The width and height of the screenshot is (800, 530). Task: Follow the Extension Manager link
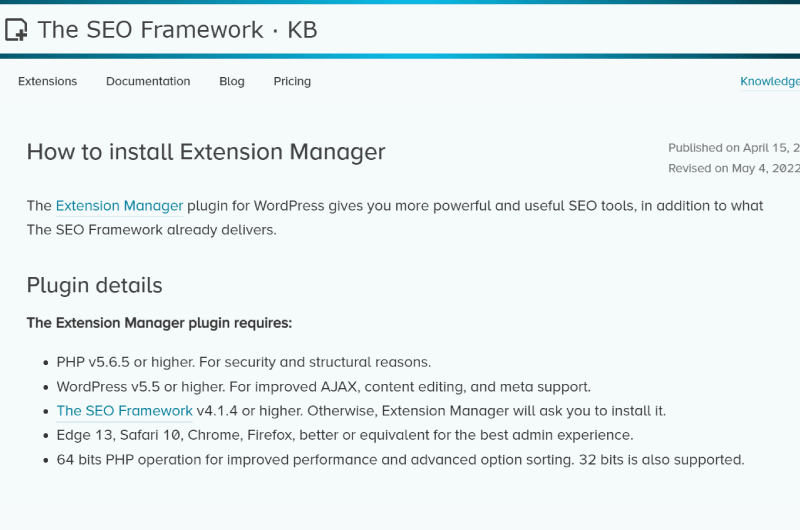119,206
